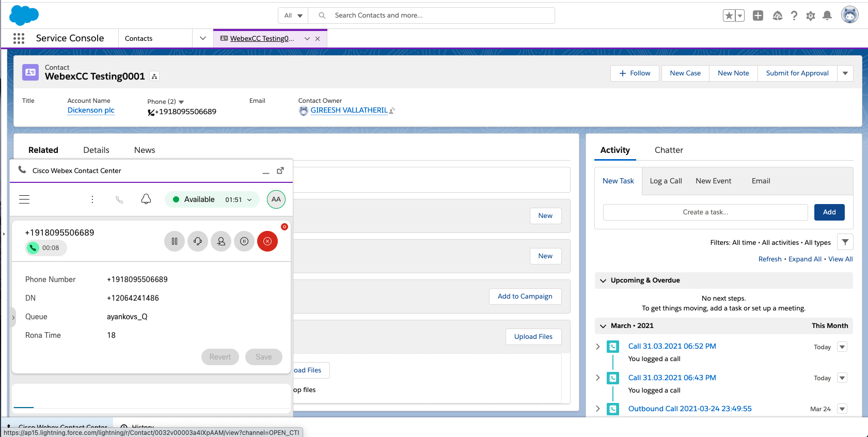868x437 pixels.
Task: Open the user profile avatar
Action: pyautogui.click(x=849, y=14)
